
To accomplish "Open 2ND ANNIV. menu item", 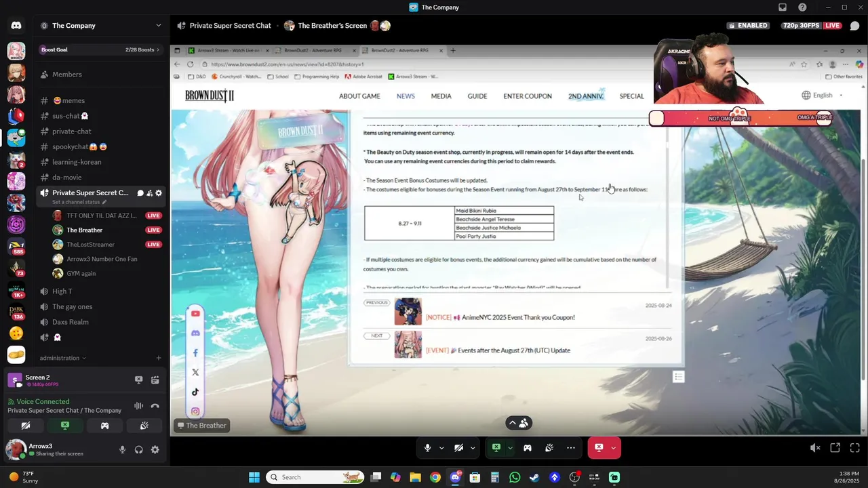I will [x=586, y=96].
